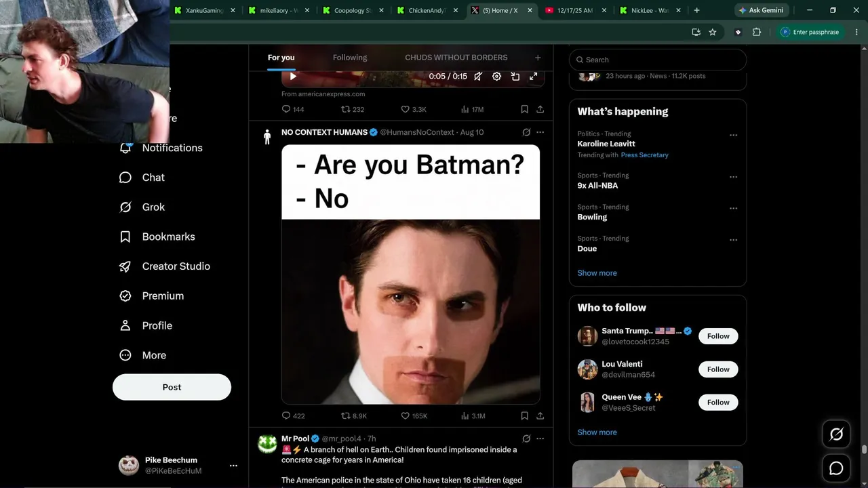Play the American Express video
Viewport: 868px width, 488px height.
[x=293, y=77]
